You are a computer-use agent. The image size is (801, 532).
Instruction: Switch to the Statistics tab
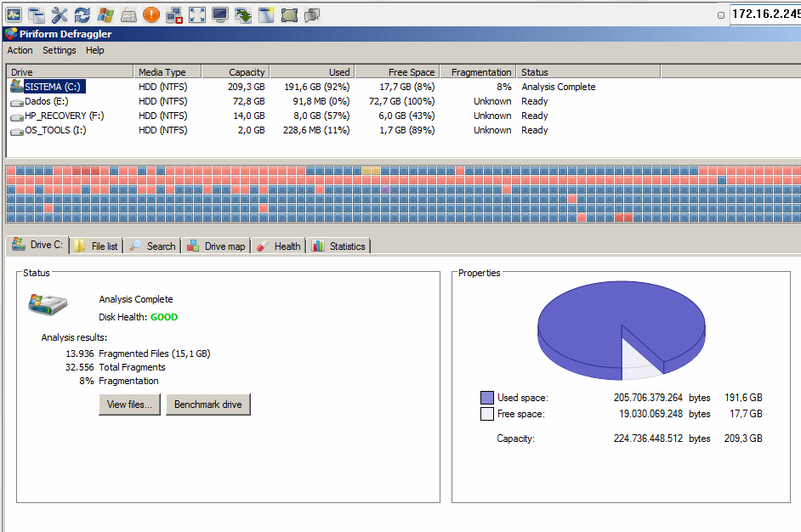(338, 246)
